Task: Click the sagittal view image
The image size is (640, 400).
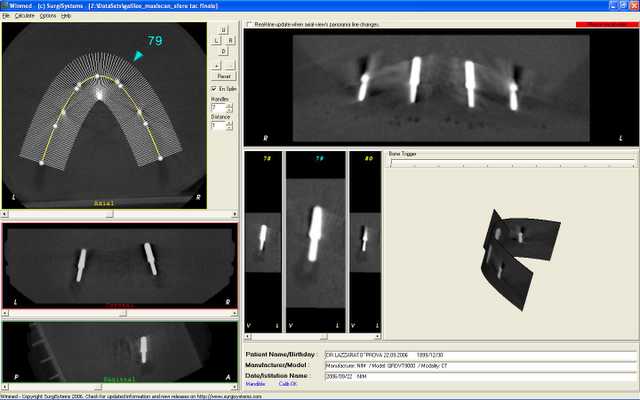Action: coord(120,352)
